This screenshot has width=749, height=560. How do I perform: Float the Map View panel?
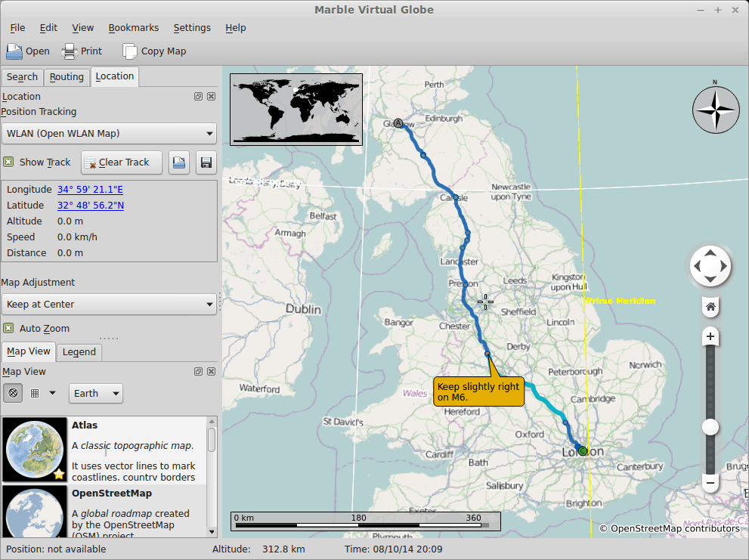[x=198, y=372]
